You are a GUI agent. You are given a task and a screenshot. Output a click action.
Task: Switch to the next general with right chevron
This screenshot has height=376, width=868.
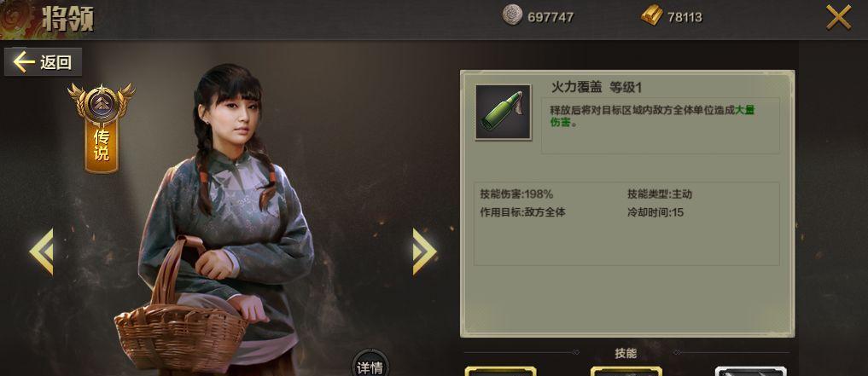click(x=424, y=252)
